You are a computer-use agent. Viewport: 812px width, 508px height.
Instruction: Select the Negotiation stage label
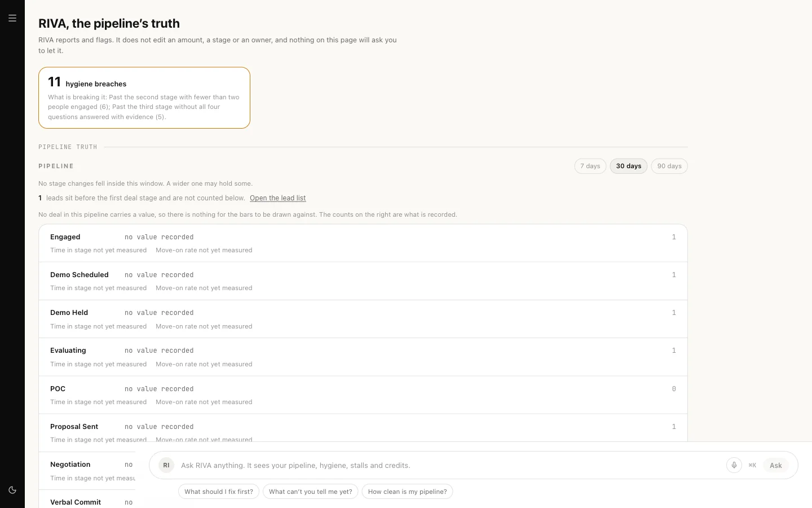(x=70, y=465)
